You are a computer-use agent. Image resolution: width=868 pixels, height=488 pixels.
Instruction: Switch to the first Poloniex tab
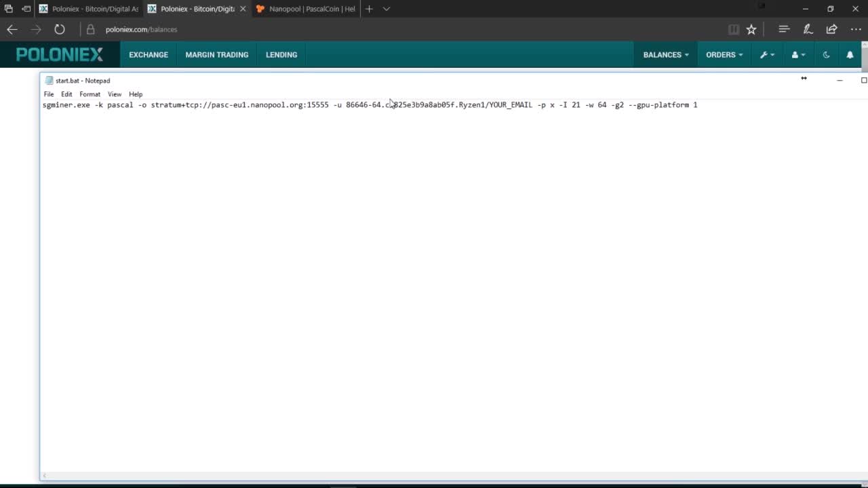pyautogui.click(x=88, y=9)
